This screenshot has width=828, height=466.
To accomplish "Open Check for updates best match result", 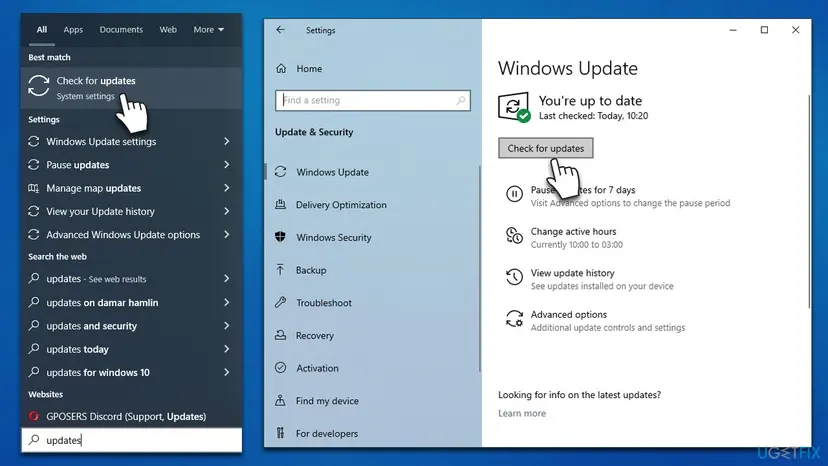I will click(x=131, y=88).
